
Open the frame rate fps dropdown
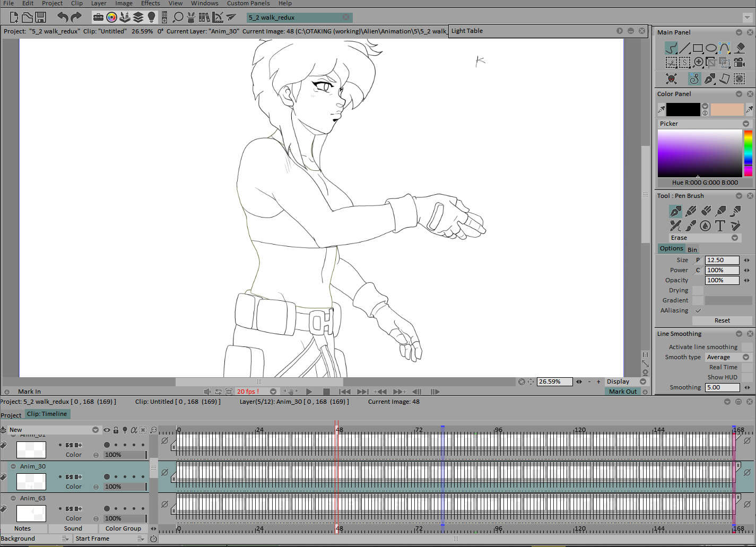coord(273,392)
